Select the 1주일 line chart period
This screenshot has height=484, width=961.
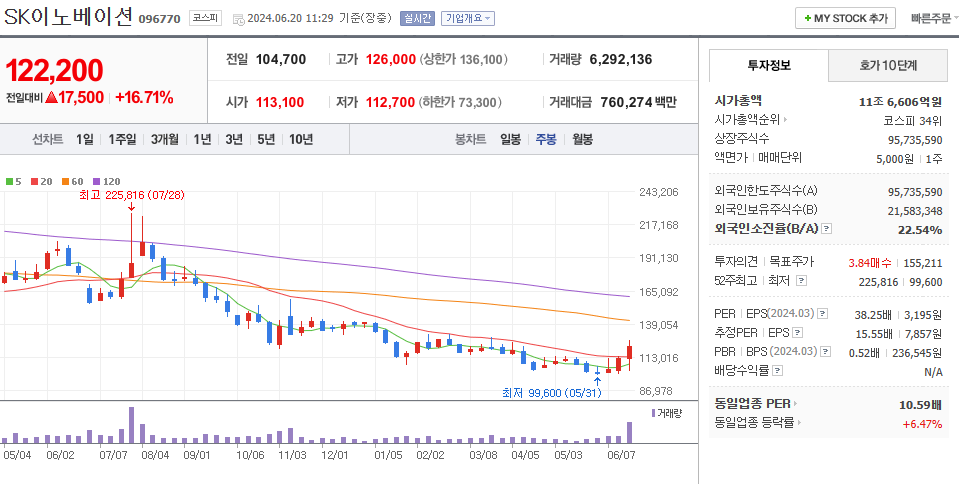coord(122,139)
